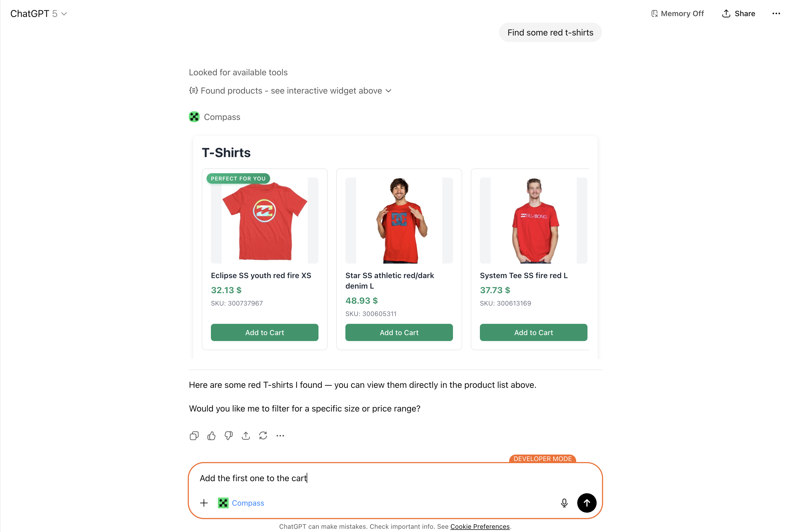Click the System Tee SS product image

(x=533, y=221)
